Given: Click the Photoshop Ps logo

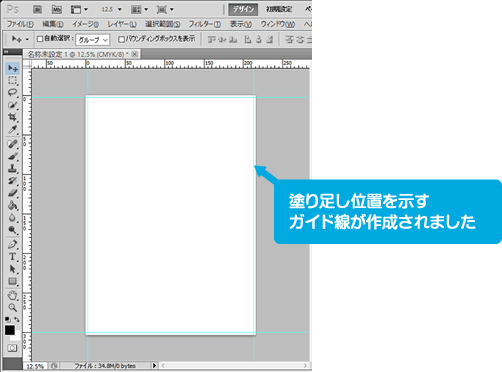Looking at the screenshot, I should [x=13, y=9].
